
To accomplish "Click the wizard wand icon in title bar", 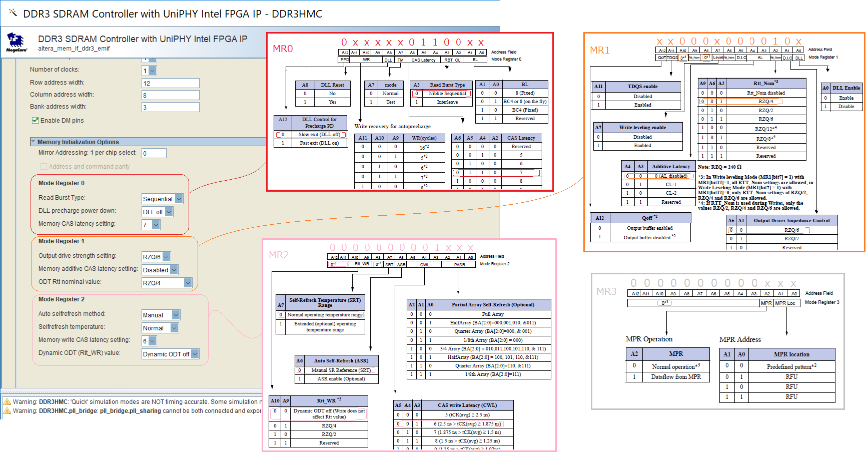I will tap(13, 13).
